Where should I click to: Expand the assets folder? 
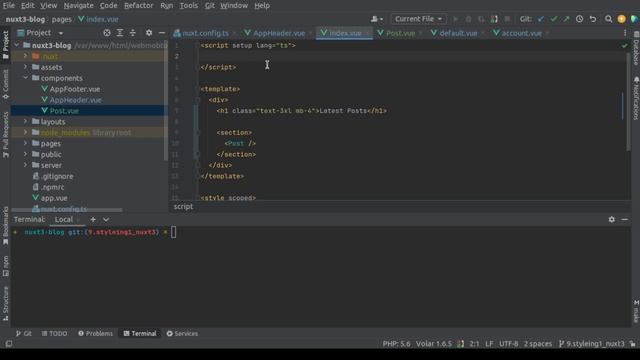[25, 67]
